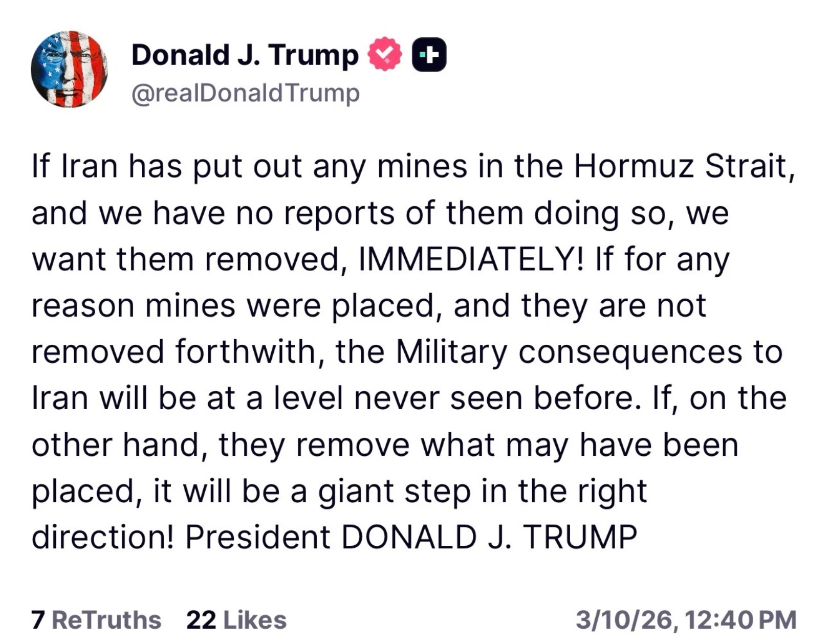View the 7 ReTruths list
This screenshot has height=644, width=829.
pos(96,620)
